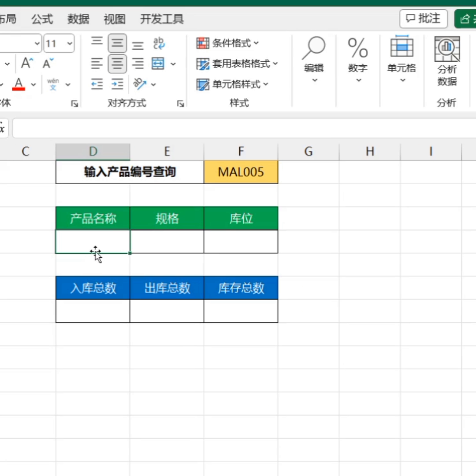Select the Increase Font Size icon

pos(26,63)
